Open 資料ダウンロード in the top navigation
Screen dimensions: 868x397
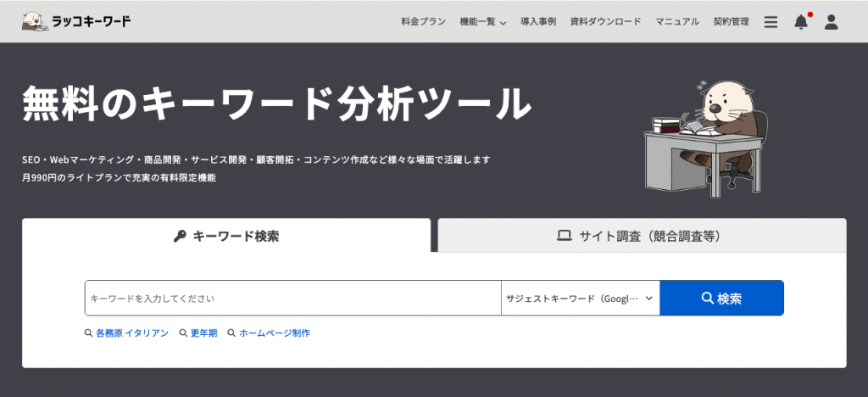605,21
